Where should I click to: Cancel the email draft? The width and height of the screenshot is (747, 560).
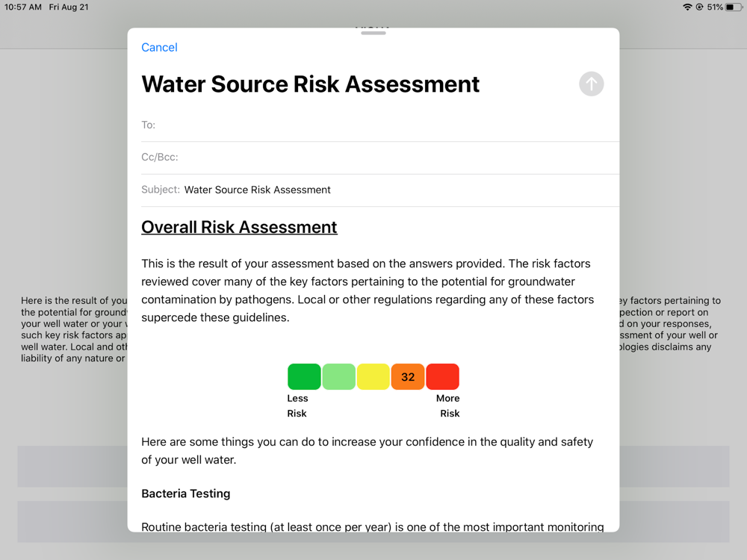click(159, 48)
